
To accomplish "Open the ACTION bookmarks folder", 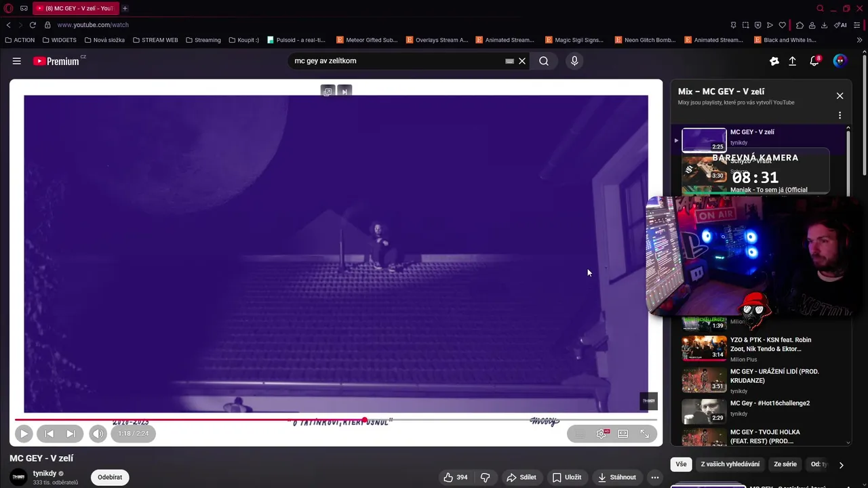I will [20, 40].
